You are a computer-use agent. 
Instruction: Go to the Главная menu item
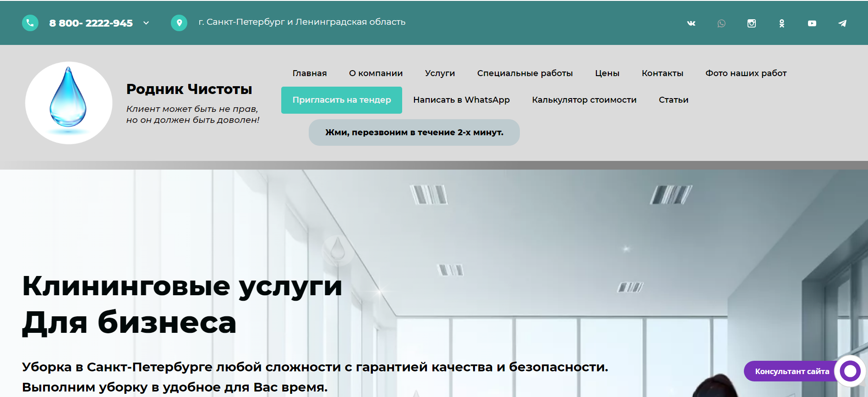[310, 73]
